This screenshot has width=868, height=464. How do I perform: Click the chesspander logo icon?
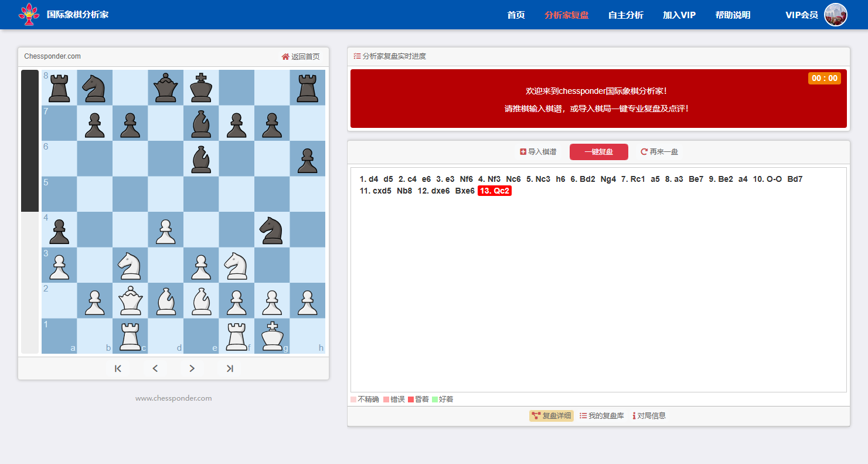pos(29,15)
